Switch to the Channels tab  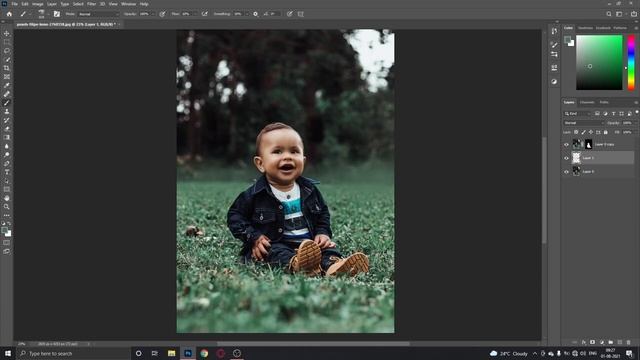coord(587,102)
